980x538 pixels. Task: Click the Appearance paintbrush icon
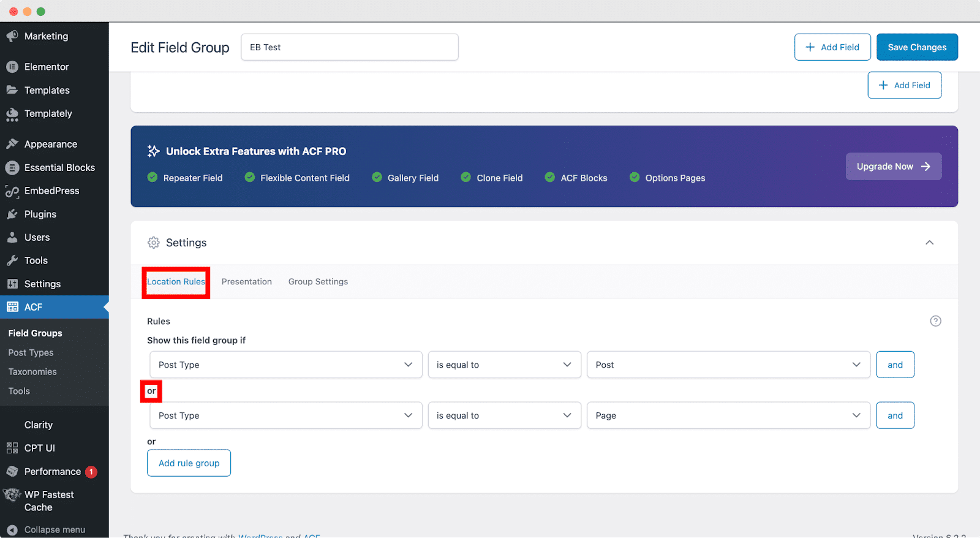[x=12, y=144]
